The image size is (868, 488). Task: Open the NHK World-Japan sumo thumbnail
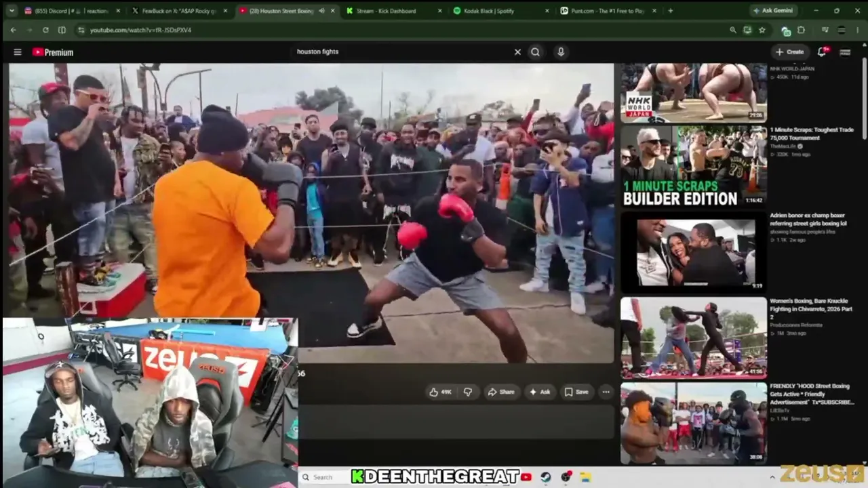[694, 92]
